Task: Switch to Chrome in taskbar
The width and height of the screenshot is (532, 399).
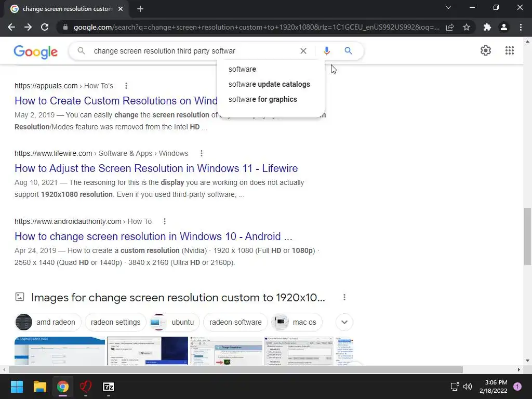Action: tap(63, 387)
